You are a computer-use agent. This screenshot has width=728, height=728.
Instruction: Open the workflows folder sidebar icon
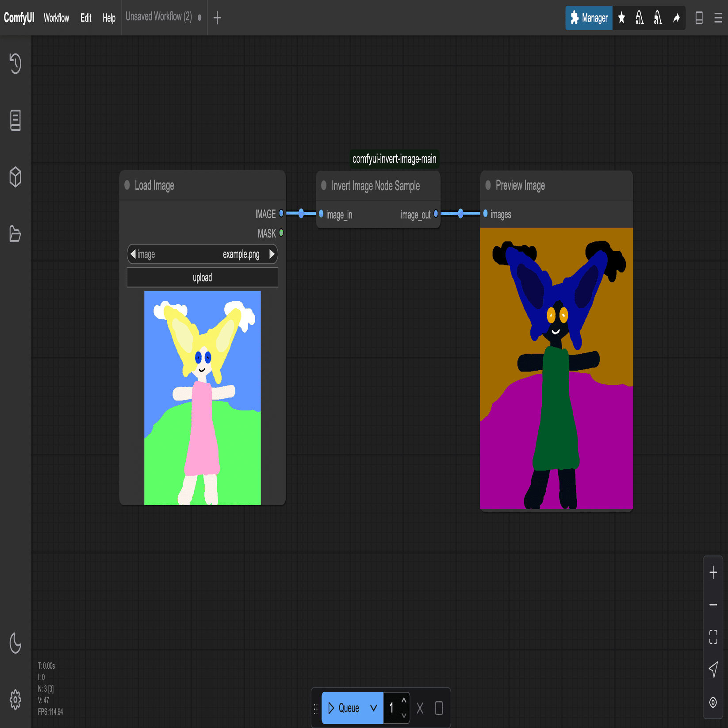tap(15, 234)
